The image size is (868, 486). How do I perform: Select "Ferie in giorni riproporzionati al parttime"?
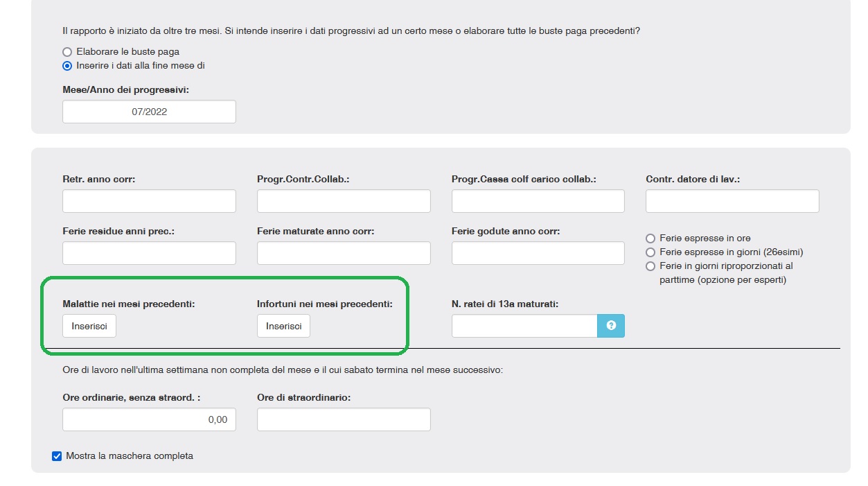(x=650, y=266)
